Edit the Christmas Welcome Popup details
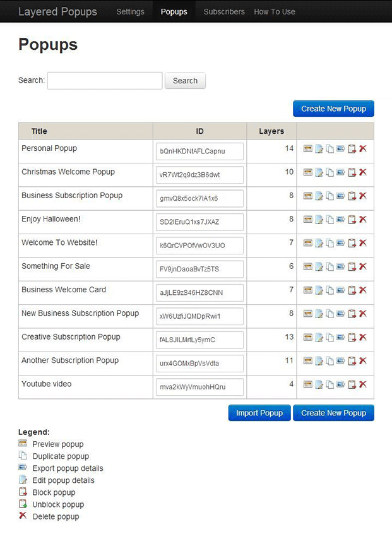392x534 pixels. click(319, 172)
